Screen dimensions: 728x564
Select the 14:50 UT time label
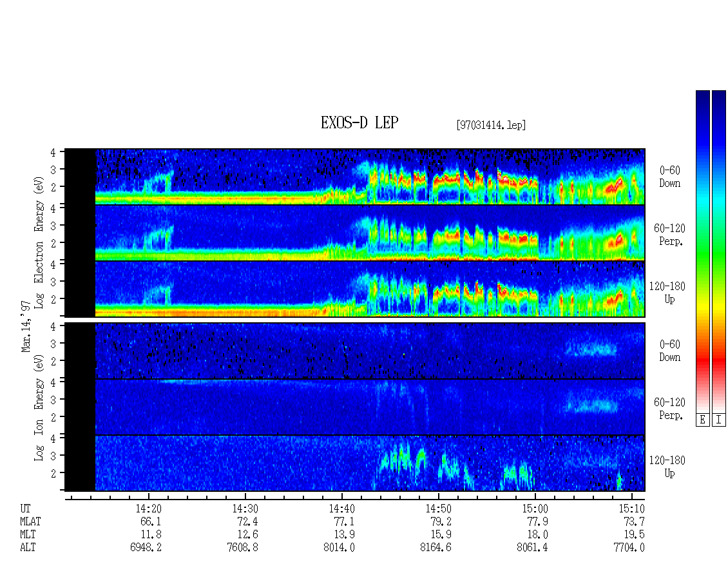438,509
